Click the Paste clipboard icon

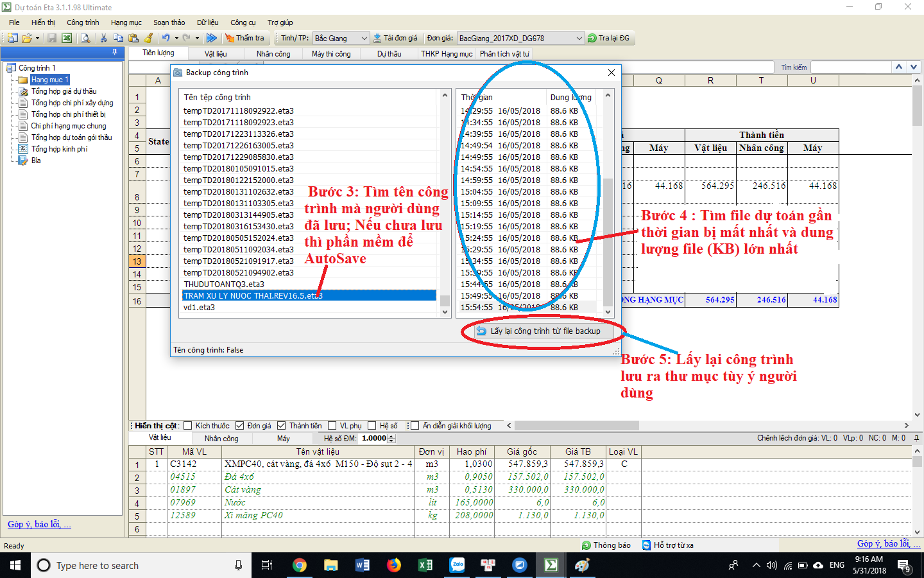pyautogui.click(x=133, y=39)
